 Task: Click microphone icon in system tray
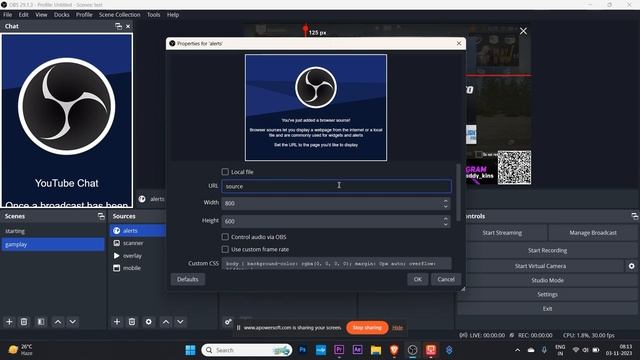tap(544, 350)
